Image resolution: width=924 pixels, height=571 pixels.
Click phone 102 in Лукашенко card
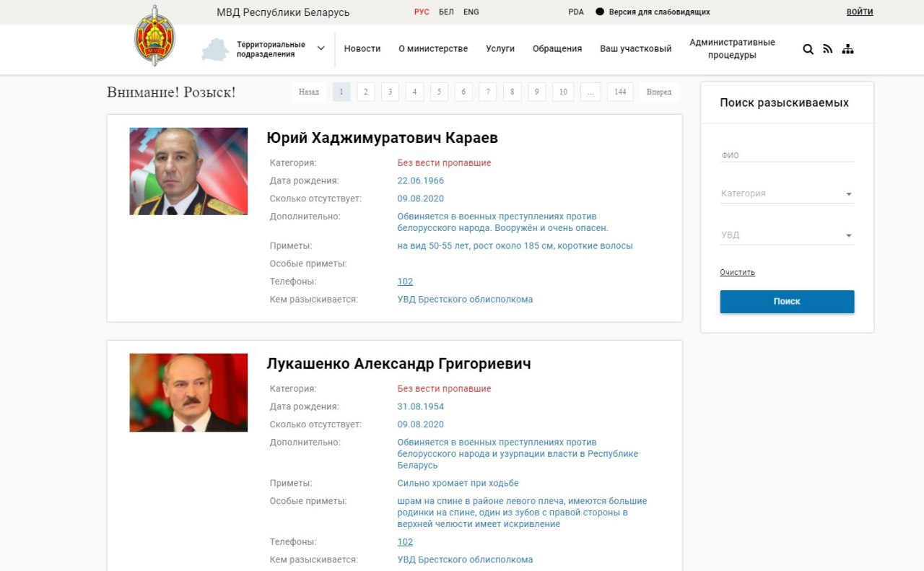click(x=405, y=542)
